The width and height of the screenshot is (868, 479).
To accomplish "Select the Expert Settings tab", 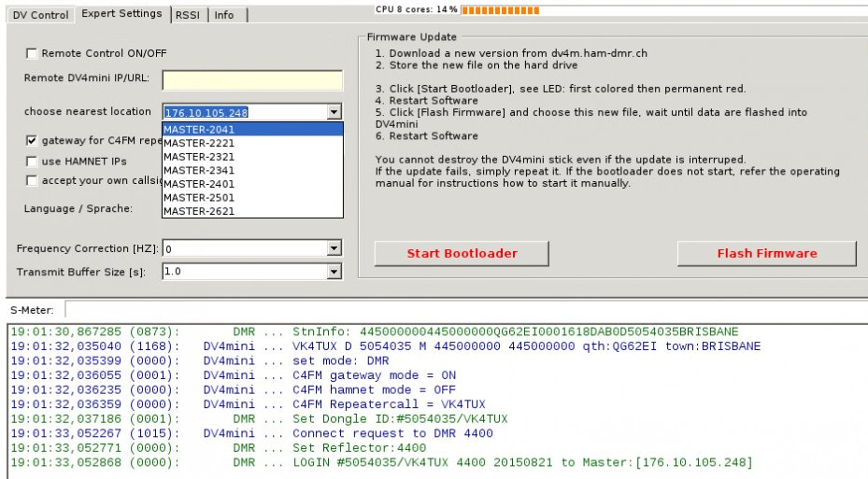I will click(121, 14).
